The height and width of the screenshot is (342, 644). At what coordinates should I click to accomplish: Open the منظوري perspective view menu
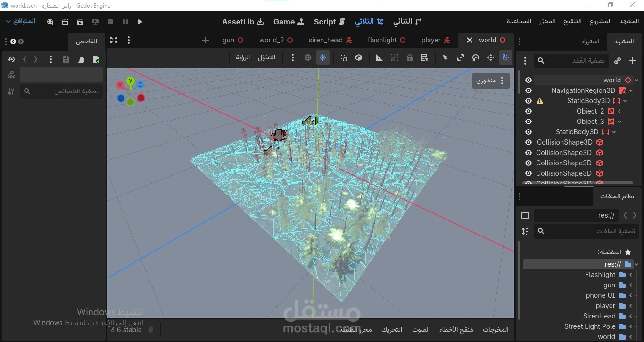491,81
